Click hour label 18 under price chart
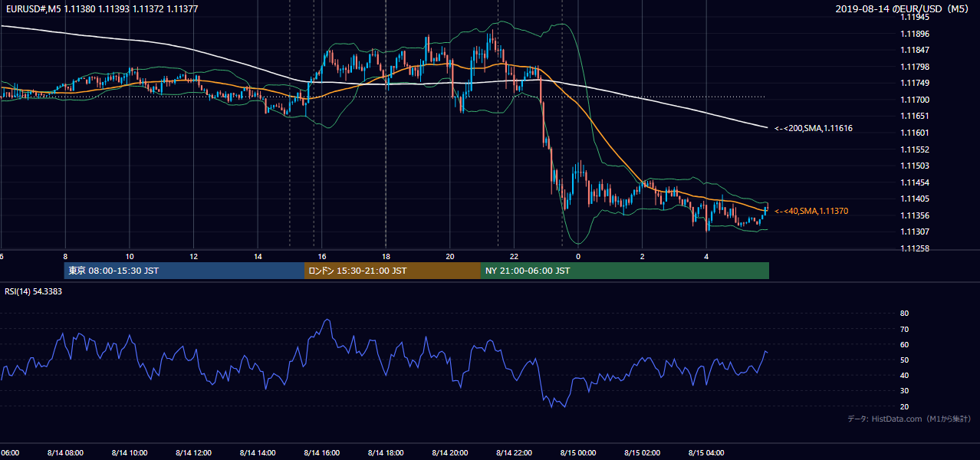 (386, 257)
